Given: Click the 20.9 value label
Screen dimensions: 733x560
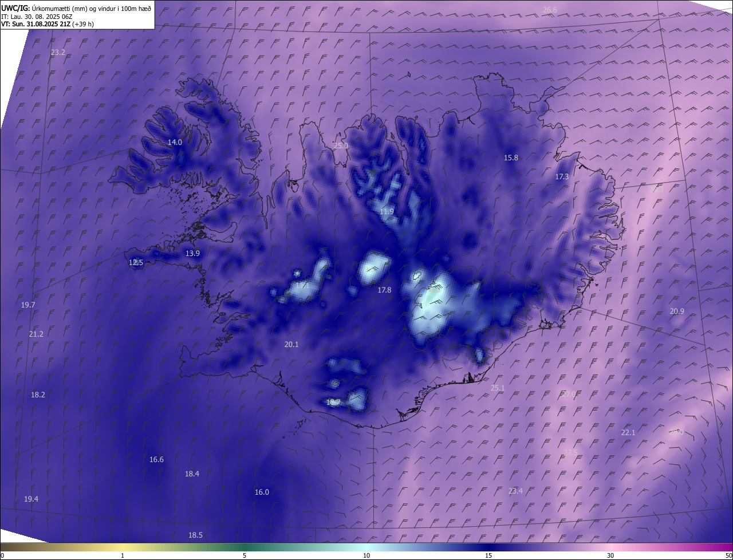Looking at the screenshot, I should click(677, 311).
